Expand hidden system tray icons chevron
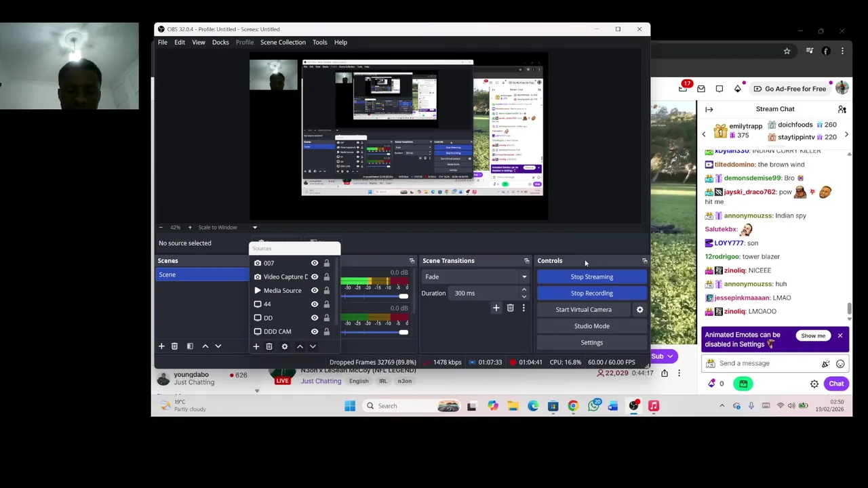 click(722, 406)
